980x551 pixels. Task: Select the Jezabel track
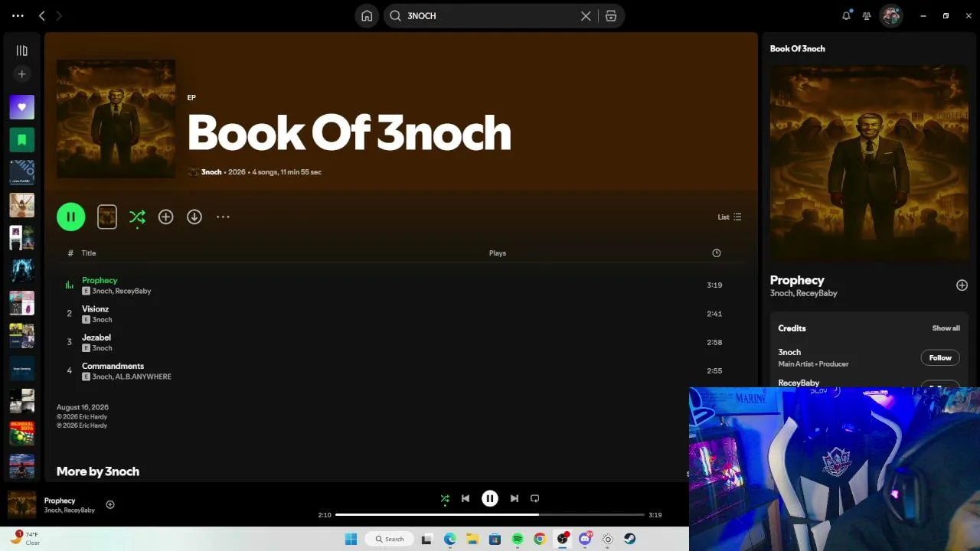pos(400,342)
